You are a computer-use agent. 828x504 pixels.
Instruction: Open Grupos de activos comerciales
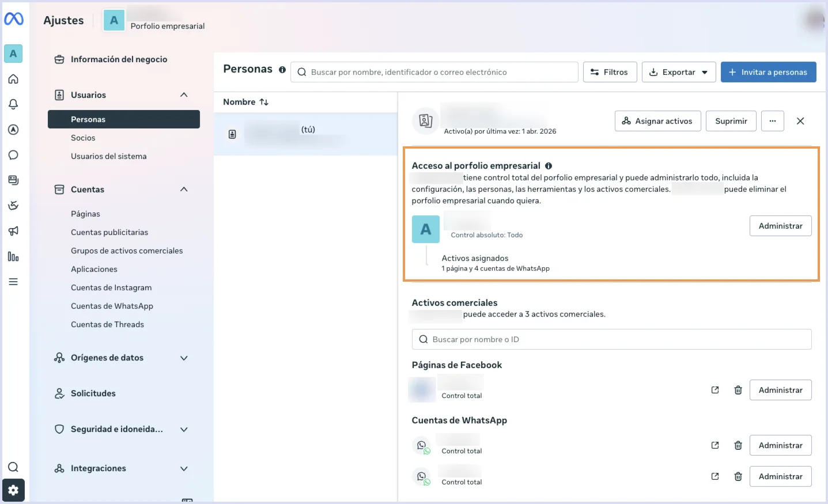(x=127, y=251)
